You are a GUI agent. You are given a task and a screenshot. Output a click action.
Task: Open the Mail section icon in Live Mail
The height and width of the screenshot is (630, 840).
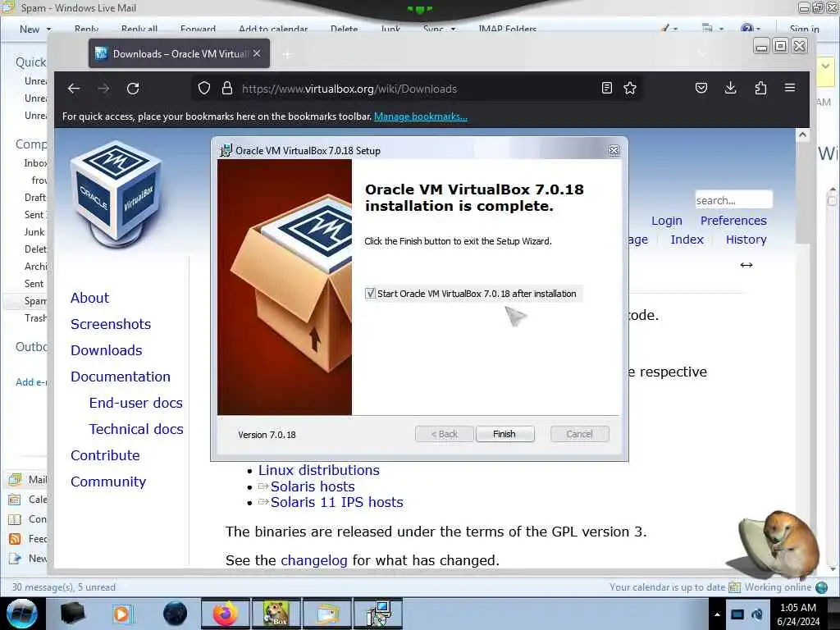point(15,479)
